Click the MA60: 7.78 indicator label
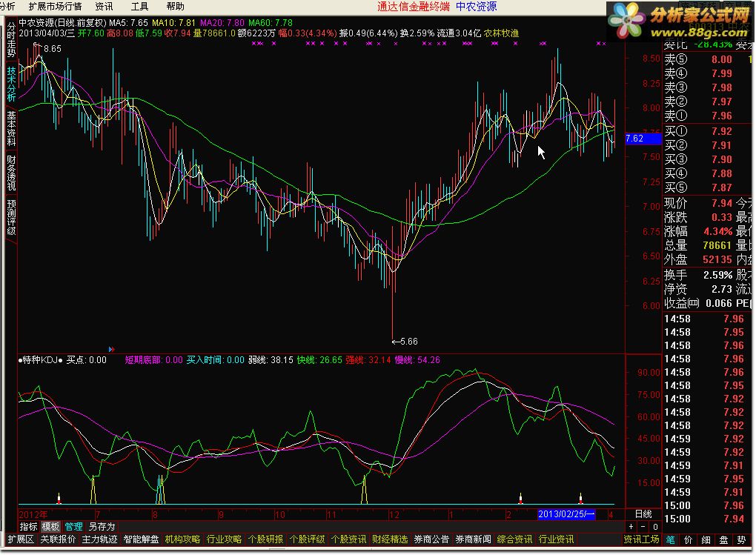This screenshot has width=756, height=555. tap(270, 22)
